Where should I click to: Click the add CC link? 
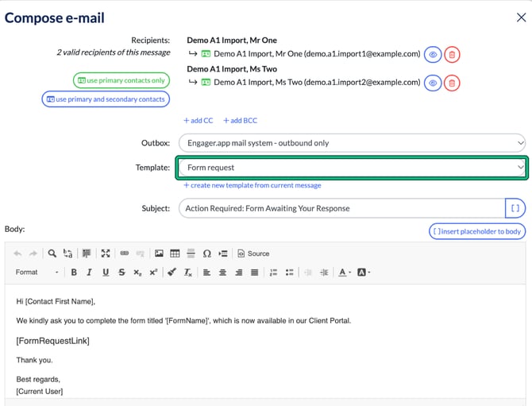(x=199, y=121)
